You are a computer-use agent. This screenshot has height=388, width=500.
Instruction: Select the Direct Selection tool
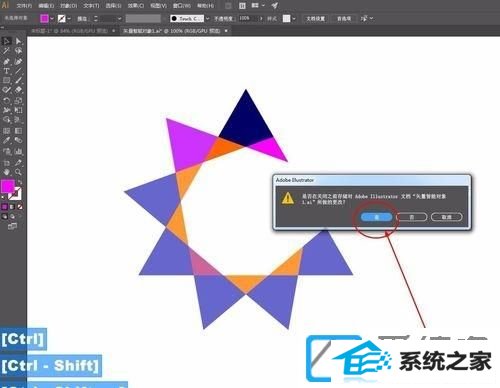pos(18,41)
